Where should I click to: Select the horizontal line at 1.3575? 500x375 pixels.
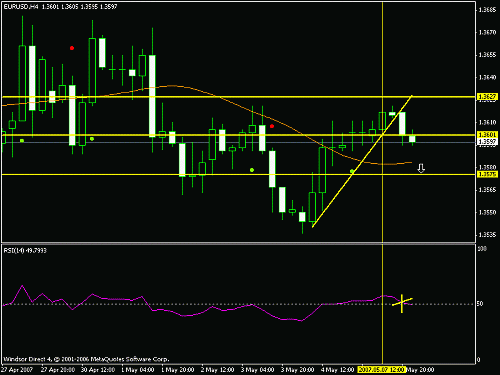(x=238, y=174)
